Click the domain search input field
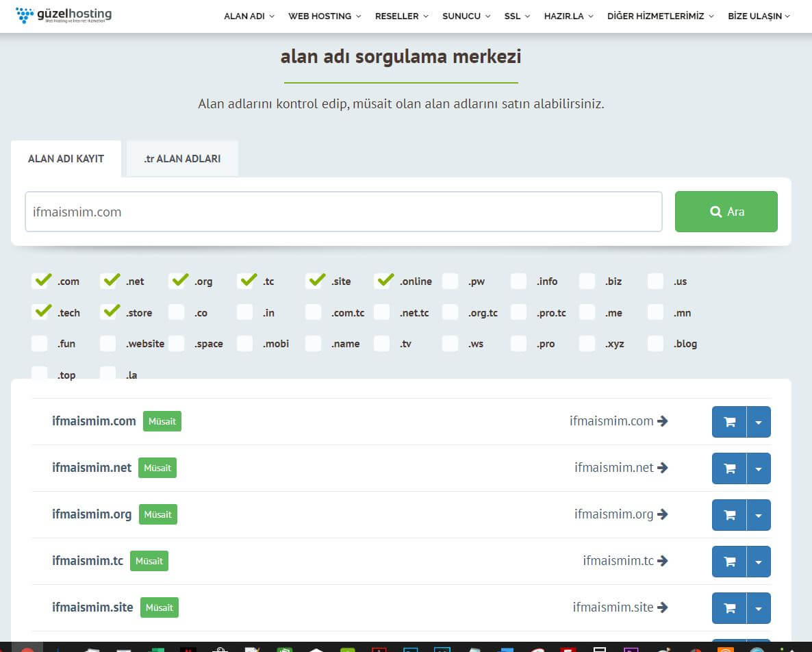The image size is (812, 652). click(343, 212)
